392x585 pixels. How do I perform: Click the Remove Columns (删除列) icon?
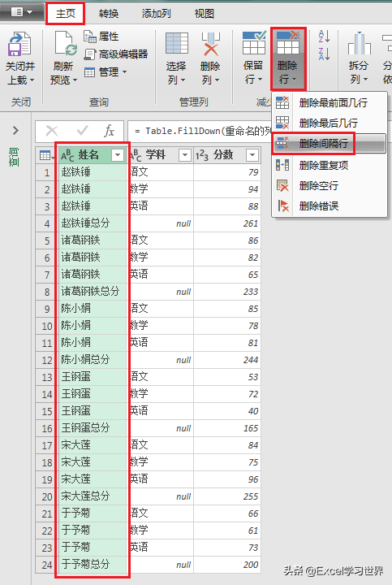(210, 43)
